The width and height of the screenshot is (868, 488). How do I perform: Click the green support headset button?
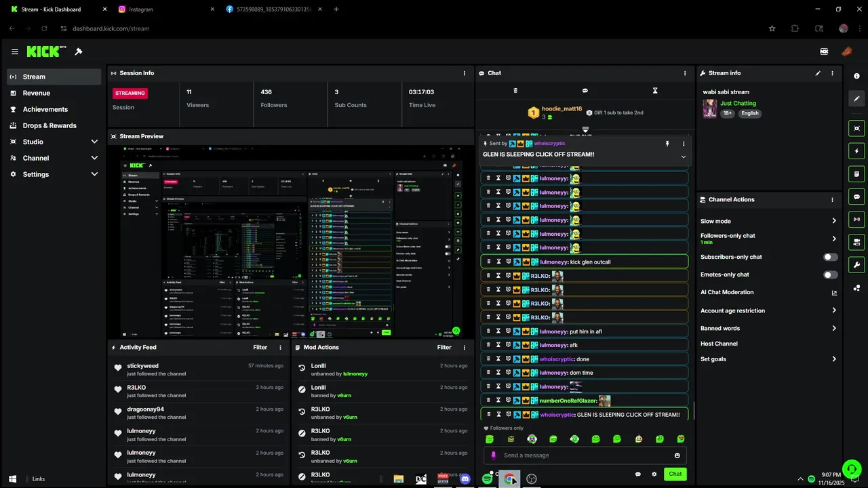(x=851, y=469)
